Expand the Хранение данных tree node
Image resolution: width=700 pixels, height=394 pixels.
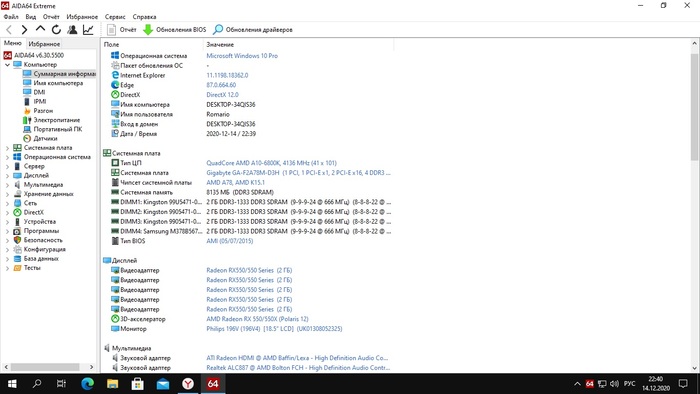click(7, 194)
